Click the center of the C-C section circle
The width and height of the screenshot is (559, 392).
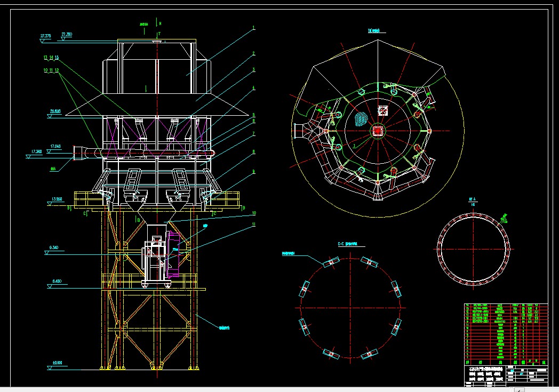point(350,308)
